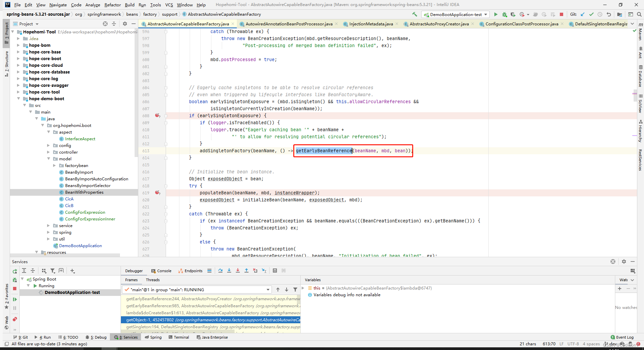This screenshot has width=644, height=350.
Task: Click the 'factory' breadcrumb in navigation bar
Action: [150, 14]
